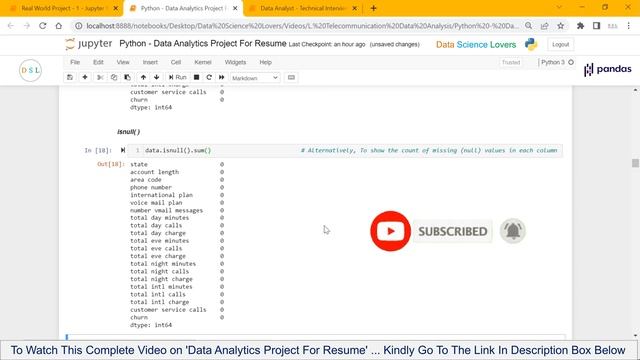
Task: Click the localhost address bar
Action: click(302, 26)
